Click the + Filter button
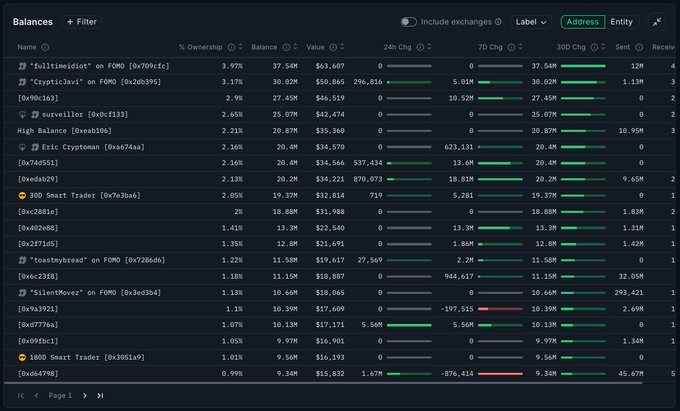This screenshot has height=411, width=680. pos(82,22)
